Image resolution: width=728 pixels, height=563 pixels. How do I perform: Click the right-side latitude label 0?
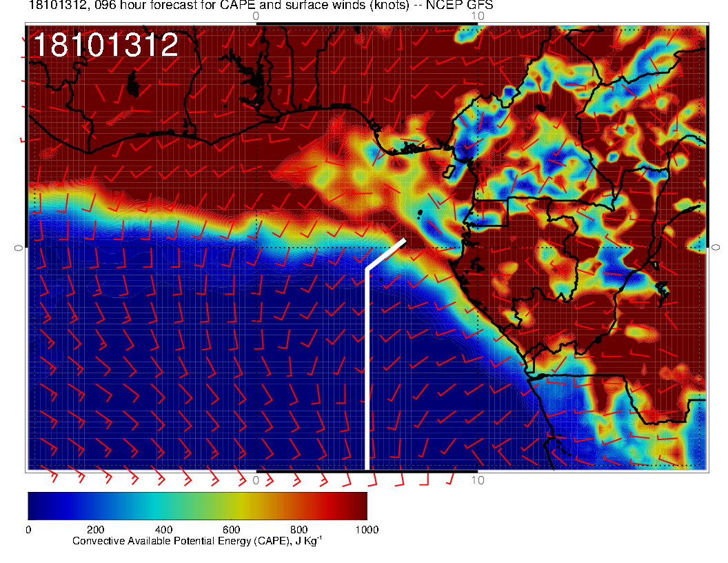(x=716, y=247)
